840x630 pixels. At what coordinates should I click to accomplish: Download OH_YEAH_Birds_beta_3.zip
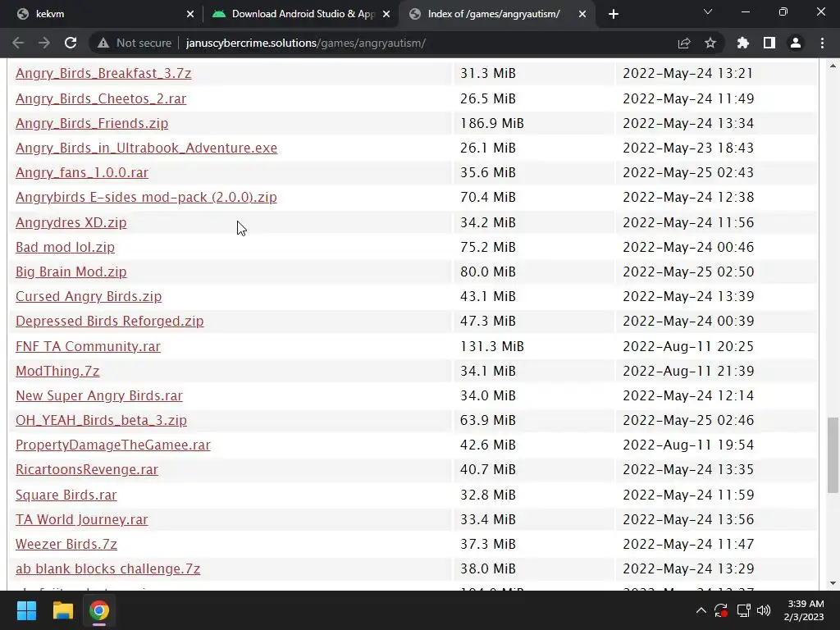click(101, 421)
